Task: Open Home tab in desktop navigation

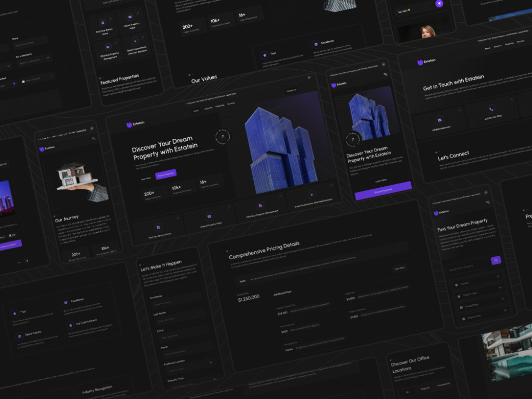Action: (x=196, y=111)
